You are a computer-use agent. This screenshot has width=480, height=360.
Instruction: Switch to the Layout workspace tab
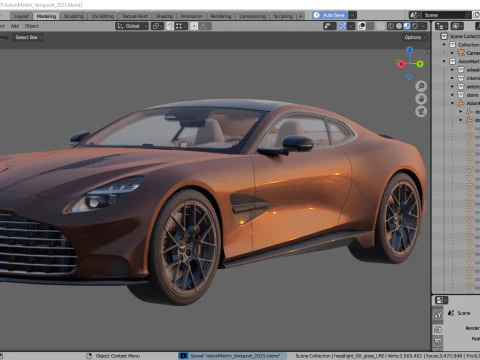[21, 16]
